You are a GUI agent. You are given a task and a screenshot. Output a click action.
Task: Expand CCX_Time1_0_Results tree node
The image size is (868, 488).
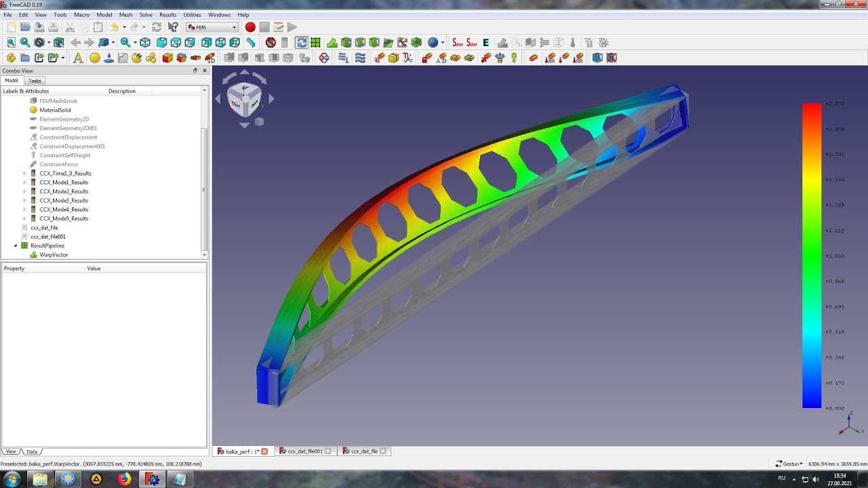[x=24, y=174]
